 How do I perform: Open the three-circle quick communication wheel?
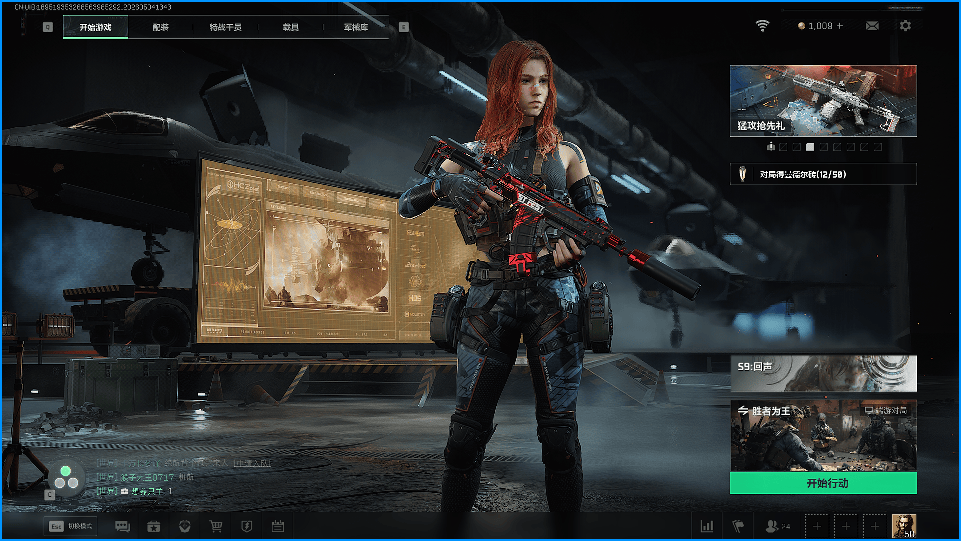coord(66,479)
